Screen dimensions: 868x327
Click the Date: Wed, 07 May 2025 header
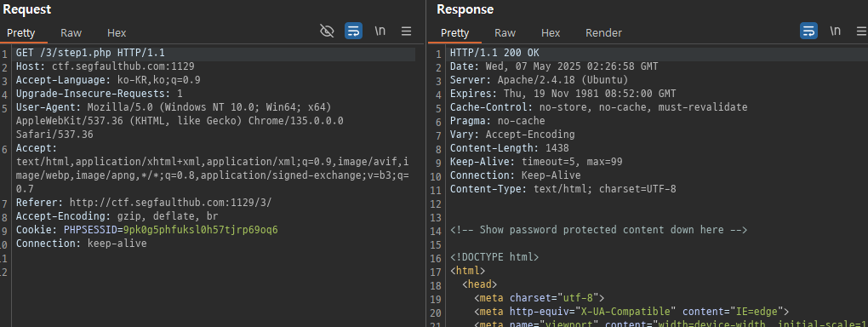click(554, 66)
